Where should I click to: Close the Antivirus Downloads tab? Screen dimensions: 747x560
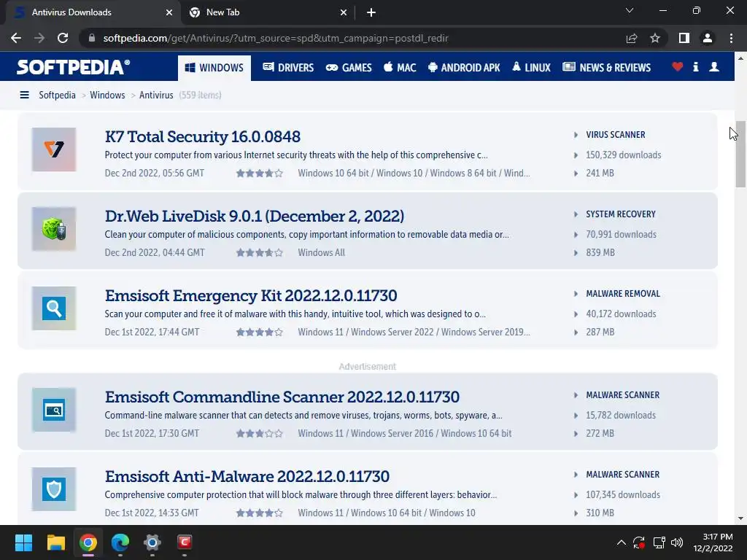(169, 12)
